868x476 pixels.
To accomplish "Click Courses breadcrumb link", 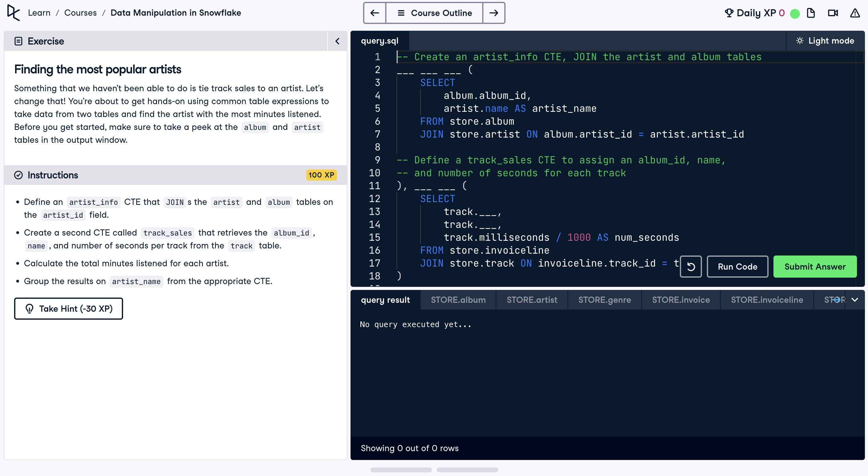I will (80, 13).
